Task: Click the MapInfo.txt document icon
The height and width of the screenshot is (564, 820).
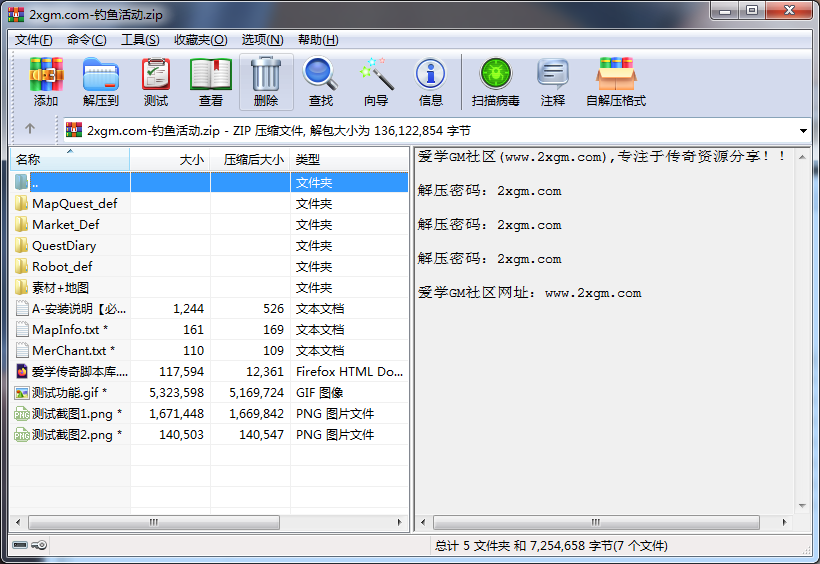Action: [x=22, y=330]
